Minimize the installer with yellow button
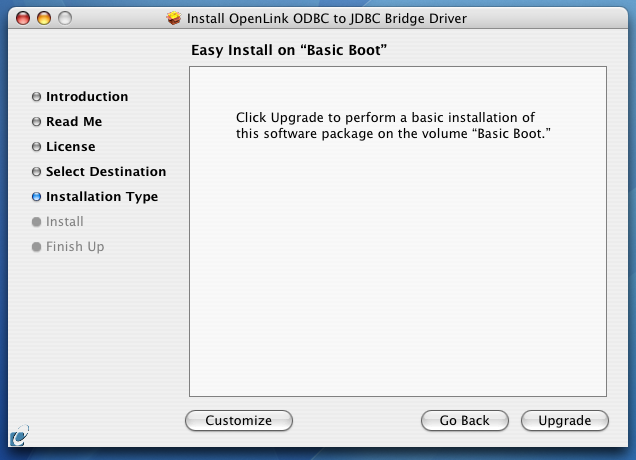The image size is (636, 460). 44,18
